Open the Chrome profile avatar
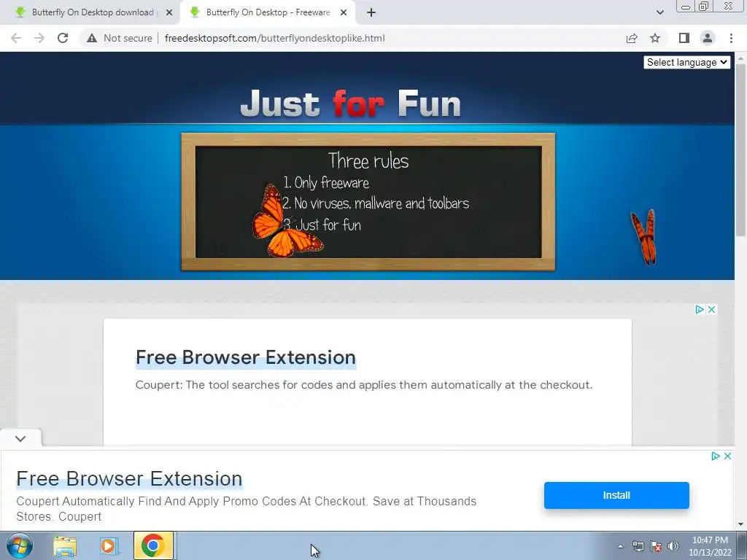The height and width of the screenshot is (560, 747). coord(708,38)
